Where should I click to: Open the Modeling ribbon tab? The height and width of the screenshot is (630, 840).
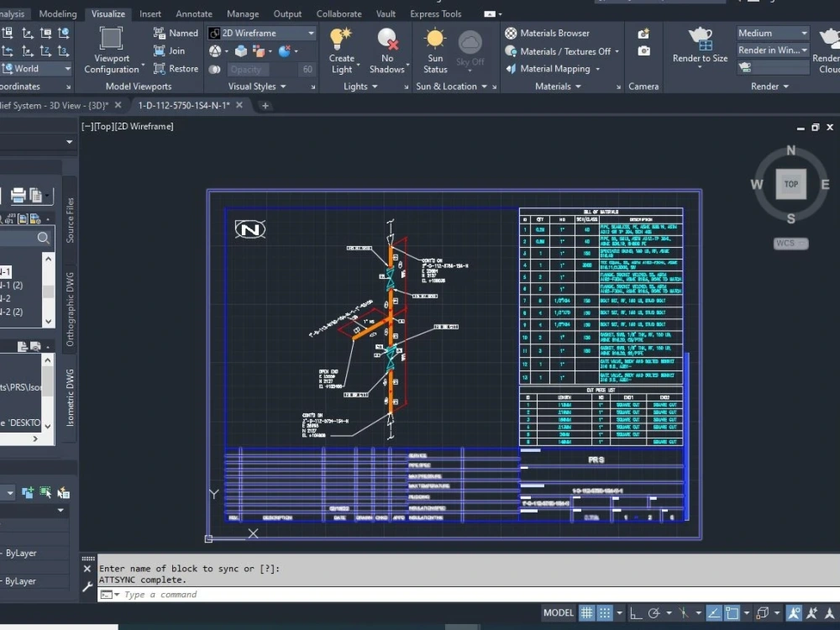point(58,14)
